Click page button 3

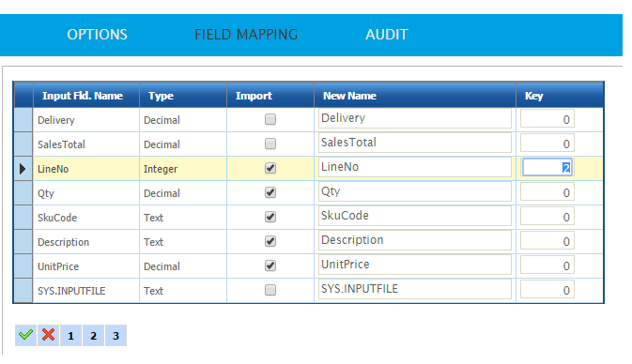(x=116, y=336)
